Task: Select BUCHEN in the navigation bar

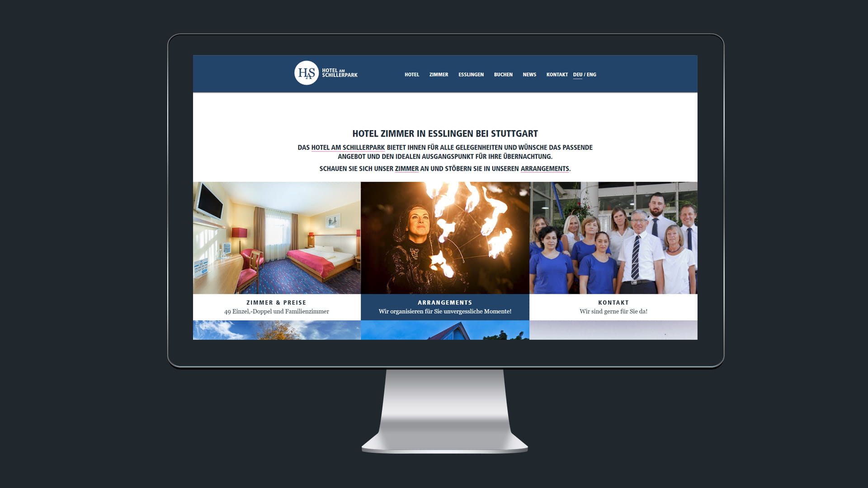Action: [503, 75]
